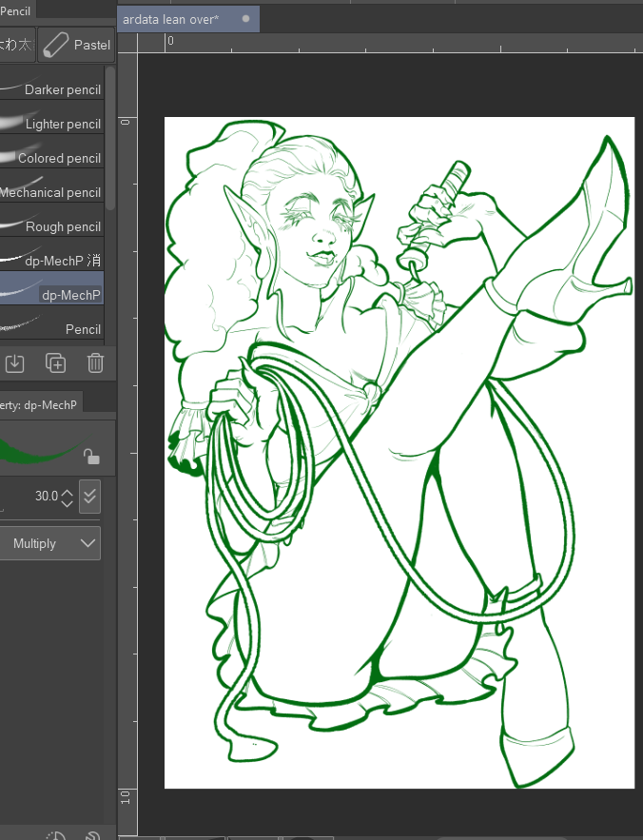Click the sub tool list scrollbar

[x=109, y=138]
